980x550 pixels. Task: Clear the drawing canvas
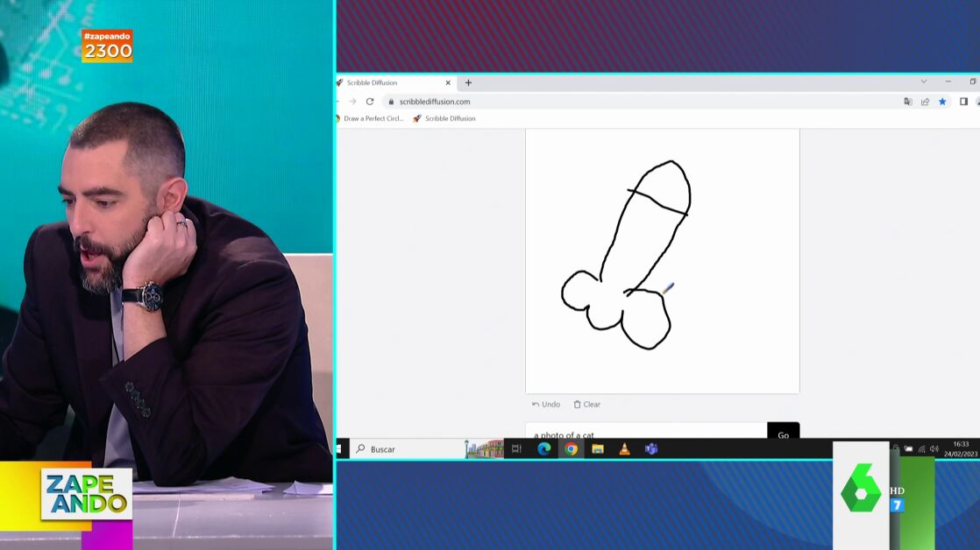pyautogui.click(x=587, y=405)
